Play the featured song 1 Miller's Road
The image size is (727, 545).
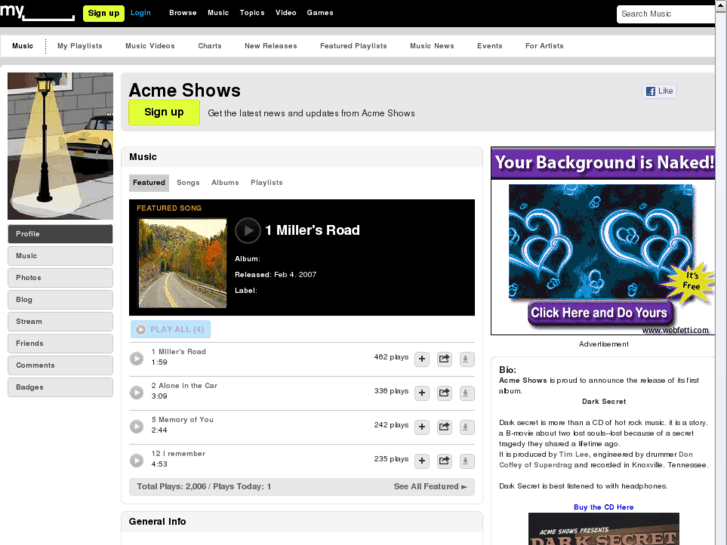point(248,230)
